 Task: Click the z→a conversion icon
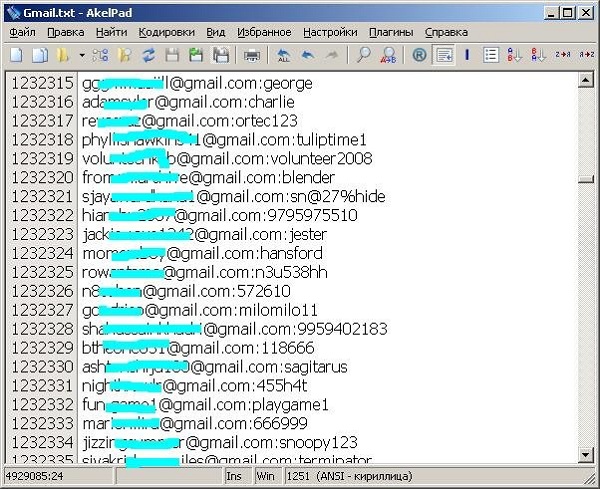562,55
